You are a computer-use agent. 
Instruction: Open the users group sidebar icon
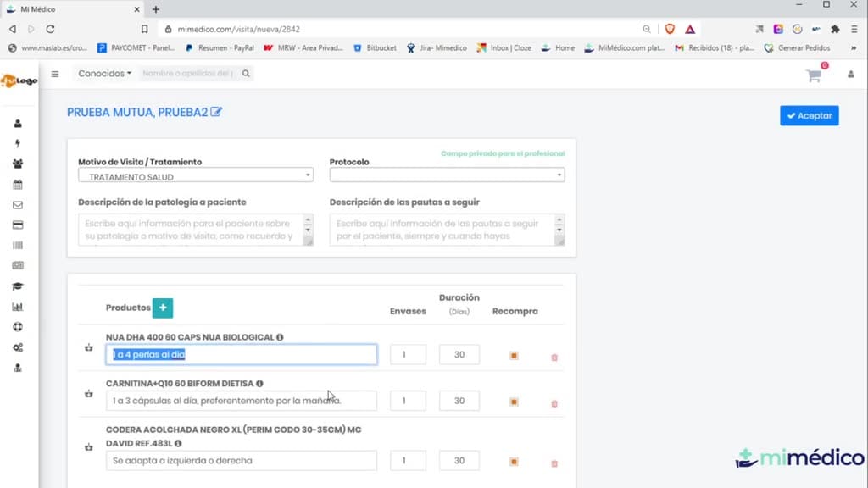(x=18, y=164)
